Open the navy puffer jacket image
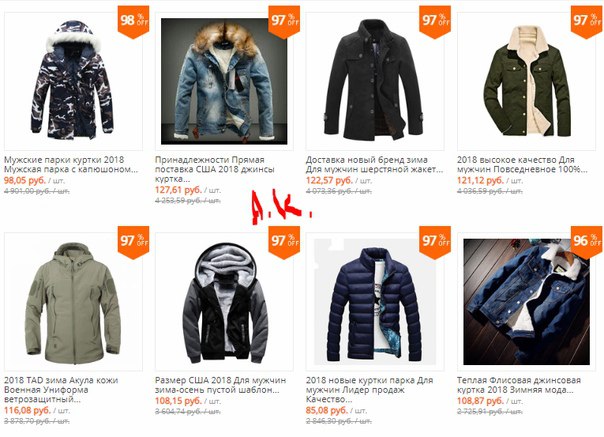This screenshot has width=604, height=437. click(375, 302)
